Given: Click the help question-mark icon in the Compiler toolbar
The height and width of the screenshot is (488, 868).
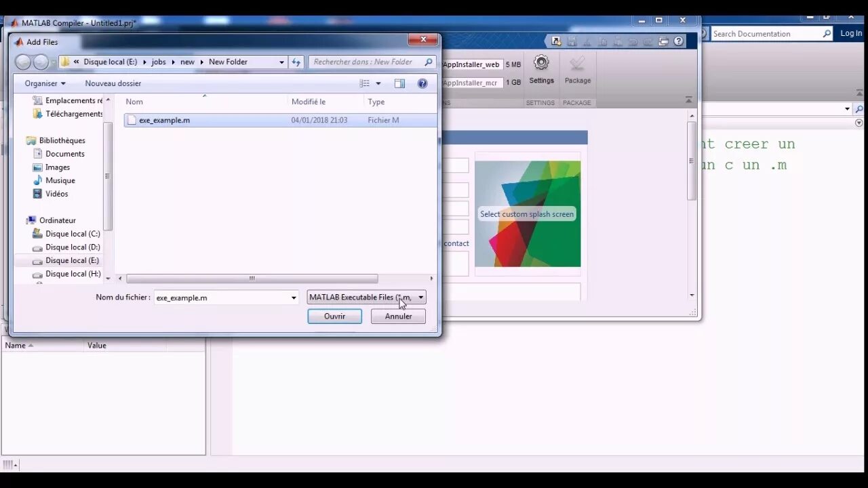Looking at the screenshot, I should (678, 41).
